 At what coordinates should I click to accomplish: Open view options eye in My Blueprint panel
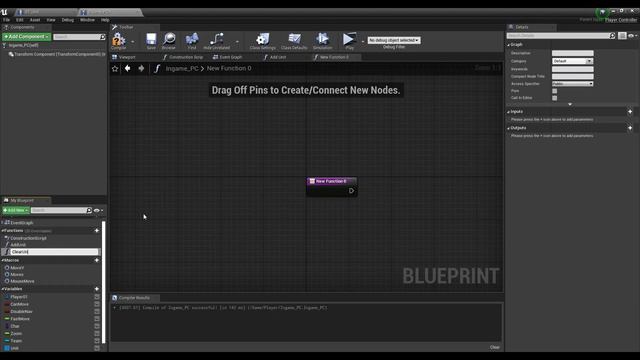point(98,211)
